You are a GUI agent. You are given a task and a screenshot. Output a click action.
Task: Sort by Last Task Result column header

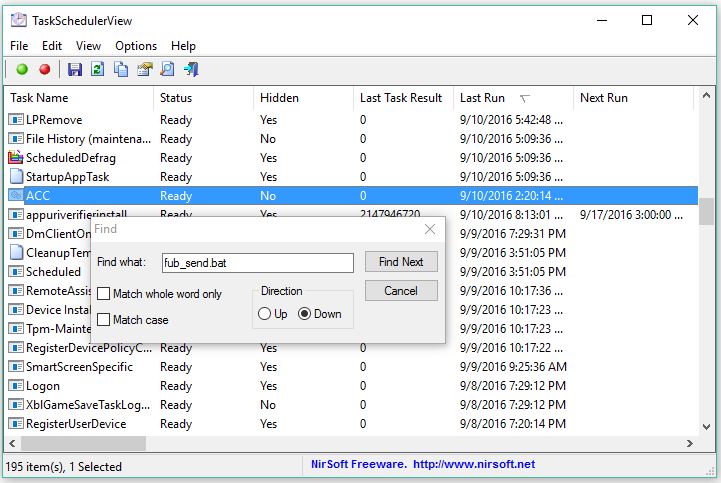click(403, 98)
